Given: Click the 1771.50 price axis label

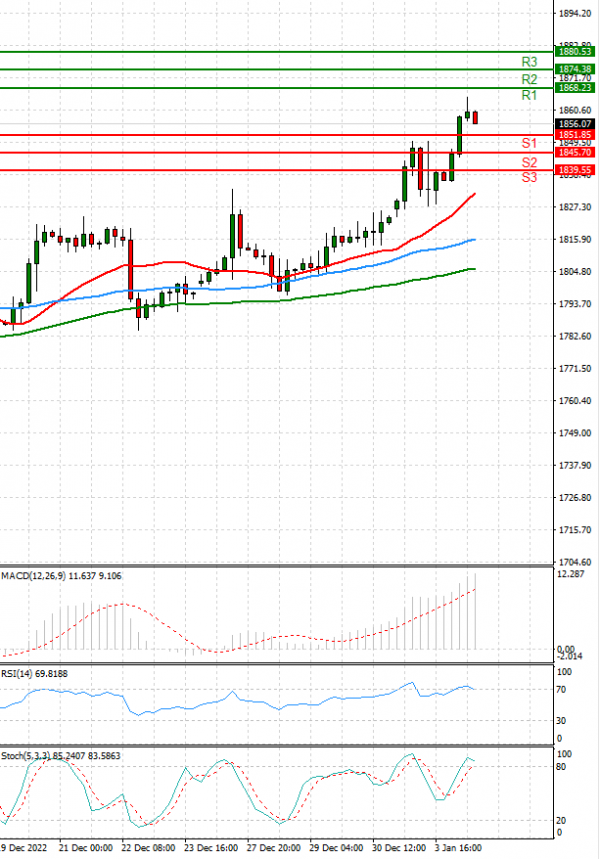Looking at the screenshot, I should pyautogui.click(x=575, y=369).
